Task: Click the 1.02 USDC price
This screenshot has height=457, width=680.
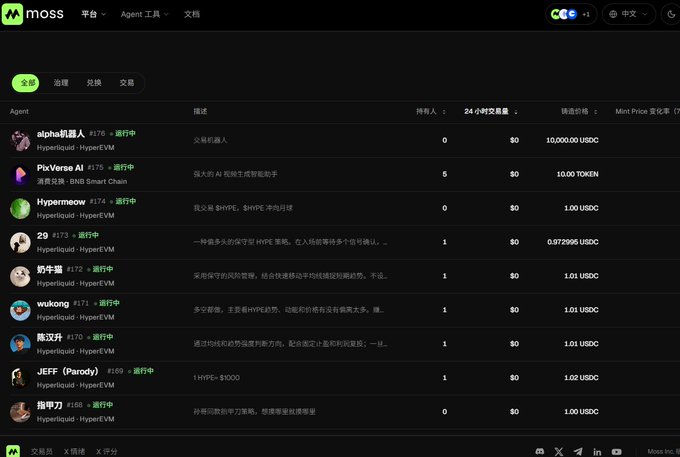Action: [x=581, y=378]
